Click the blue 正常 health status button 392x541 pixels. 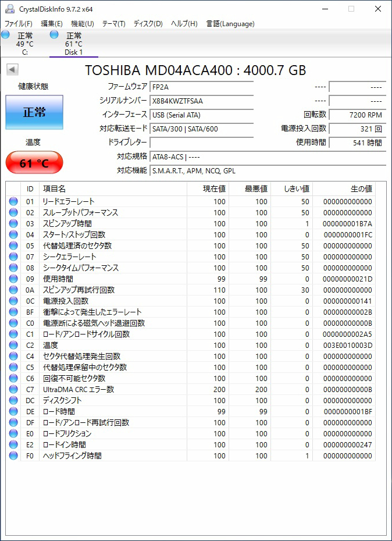[34, 112]
